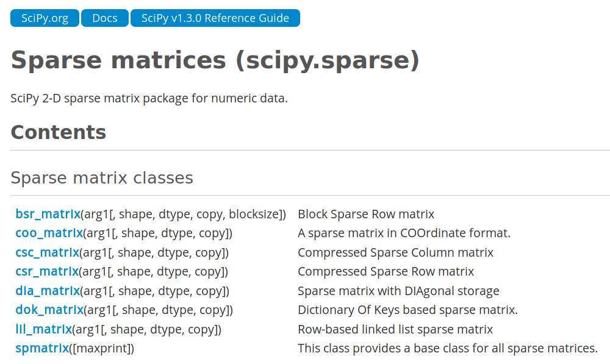Viewport: 610px width, 364px height.
Task: Click the Contents section heading
Action: pos(59,132)
